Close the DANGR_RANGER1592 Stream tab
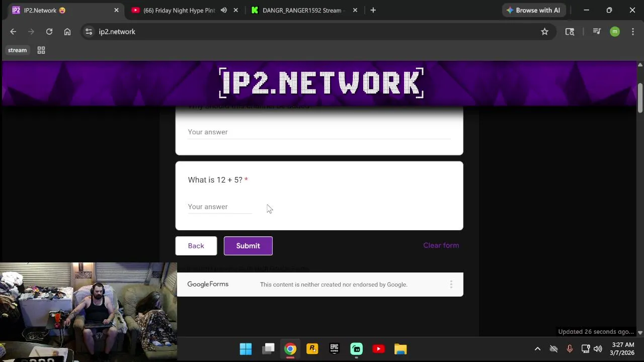The width and height of the screenshot is (644, 362). pos(355,10)
